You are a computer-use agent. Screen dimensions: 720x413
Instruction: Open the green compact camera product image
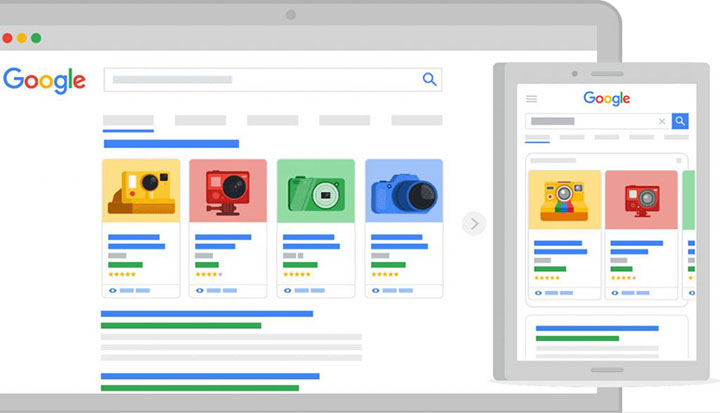tap(316, 191)
